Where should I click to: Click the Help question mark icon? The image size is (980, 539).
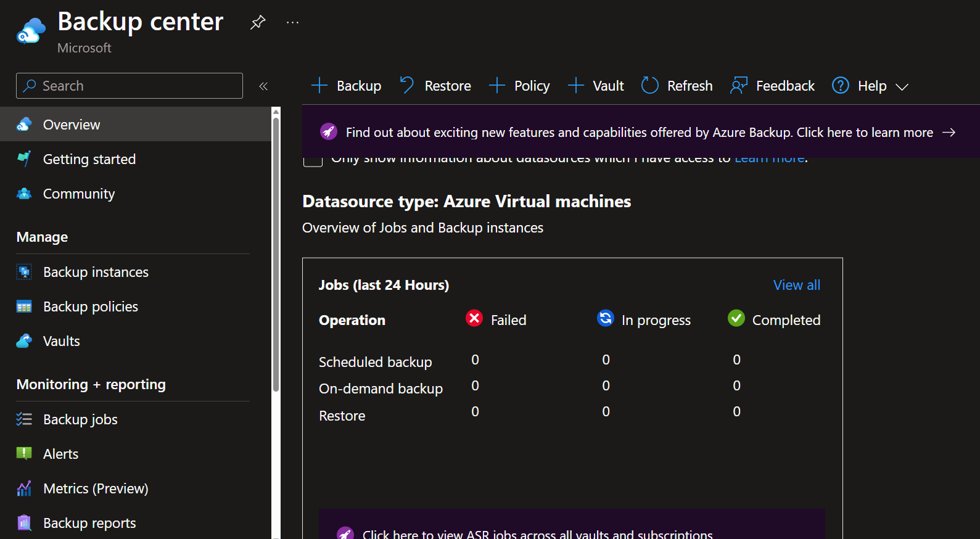pos(841,85)
